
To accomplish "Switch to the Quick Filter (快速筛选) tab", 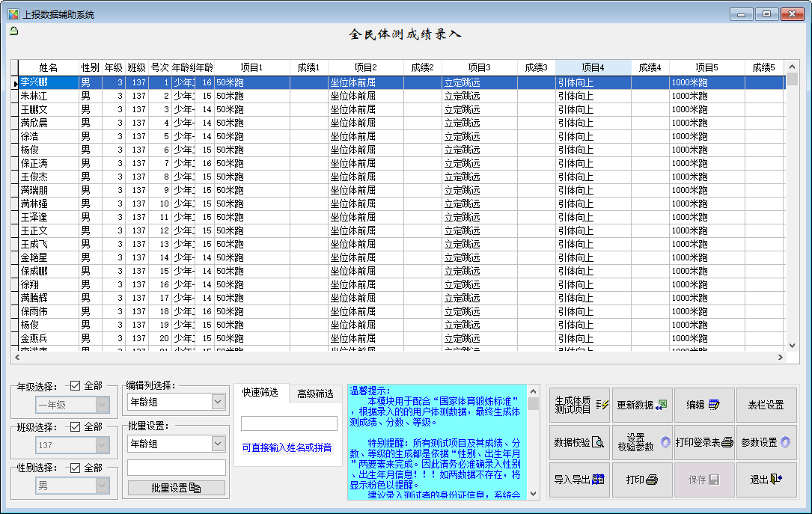I will point(260,392).
